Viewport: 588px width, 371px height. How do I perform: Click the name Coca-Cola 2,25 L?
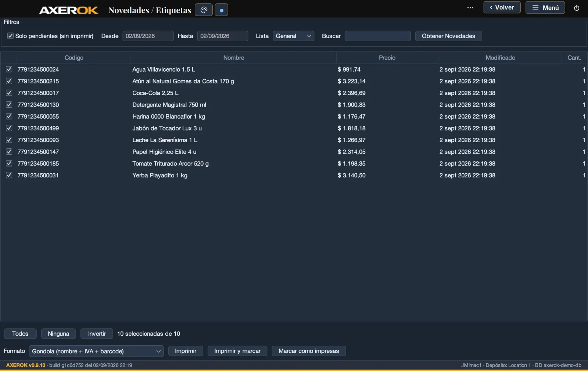(155, 93)
